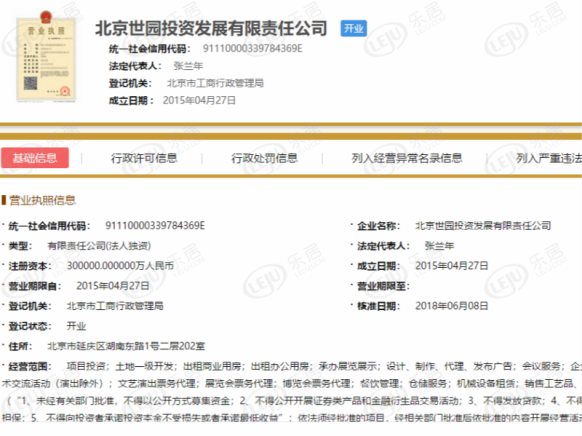The height and width of the screenshot is (436, 582).
Task: Select the credit code value in license info
Action: point(155,226)
